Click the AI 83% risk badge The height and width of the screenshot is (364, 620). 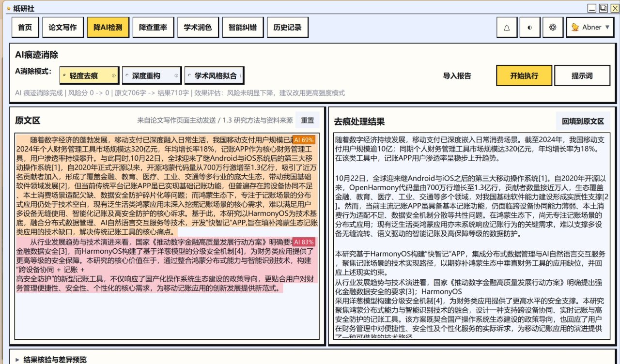pos(304,242)
